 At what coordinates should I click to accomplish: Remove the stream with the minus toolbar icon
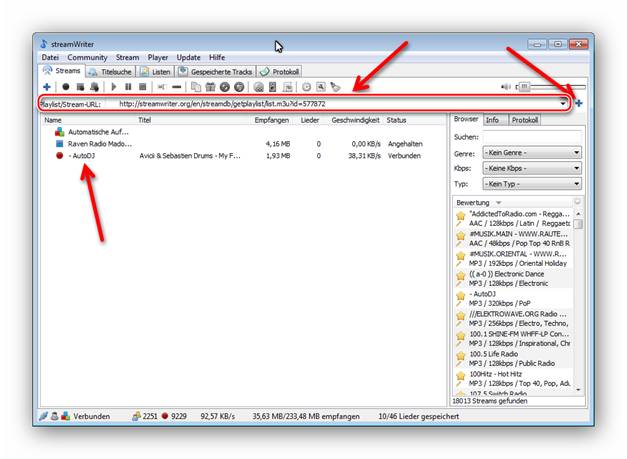pos(176,87)
